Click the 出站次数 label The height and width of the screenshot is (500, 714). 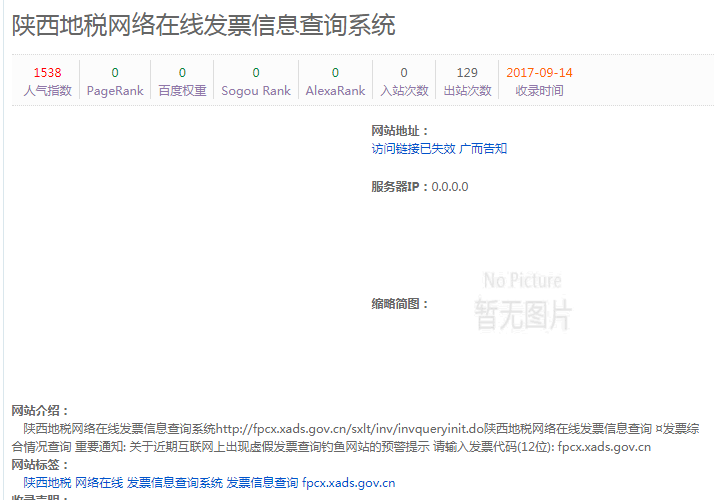tap(467, 91)
